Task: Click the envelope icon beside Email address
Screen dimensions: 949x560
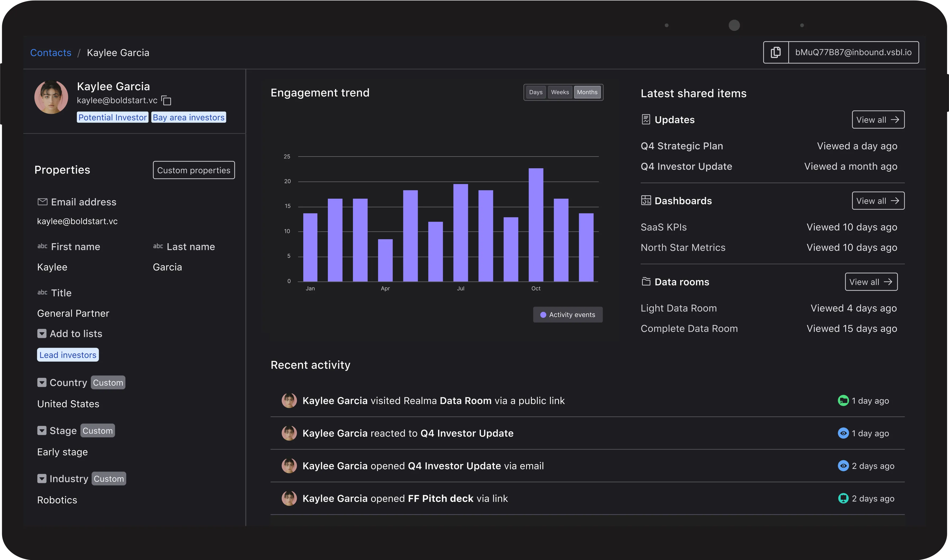Action: (x=42, y=202)
